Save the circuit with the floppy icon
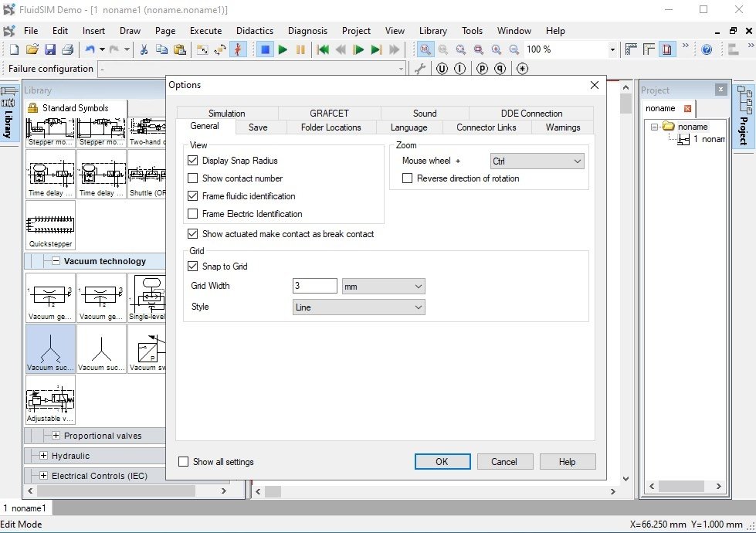 (49, 49)
